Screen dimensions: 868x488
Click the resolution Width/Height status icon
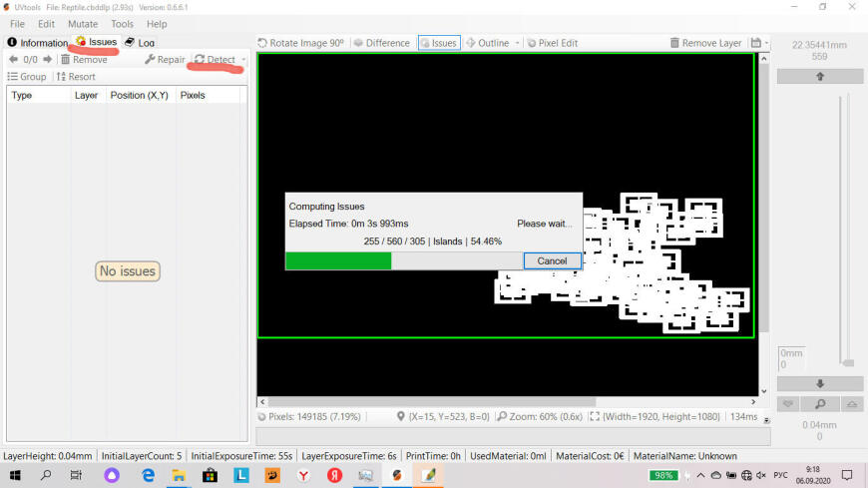tap(595, 416)
